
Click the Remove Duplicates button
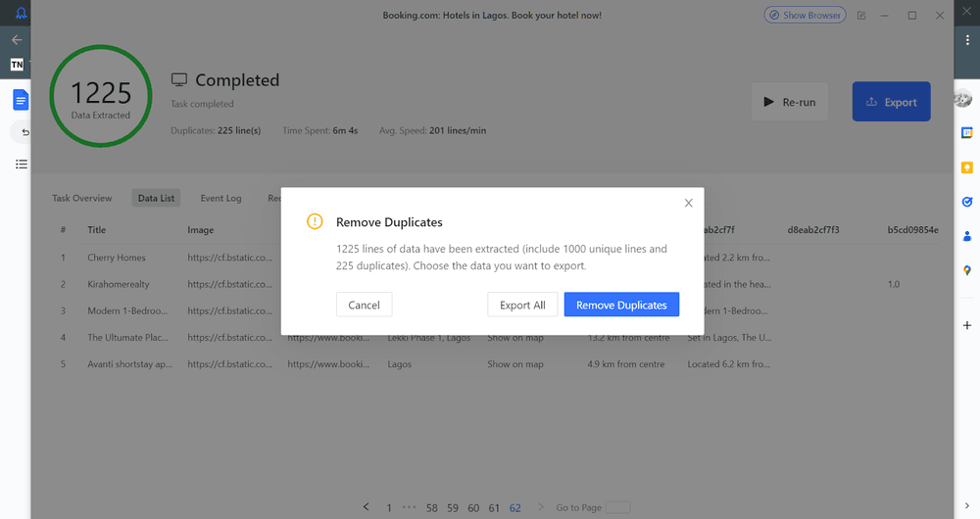click(621, 305)
